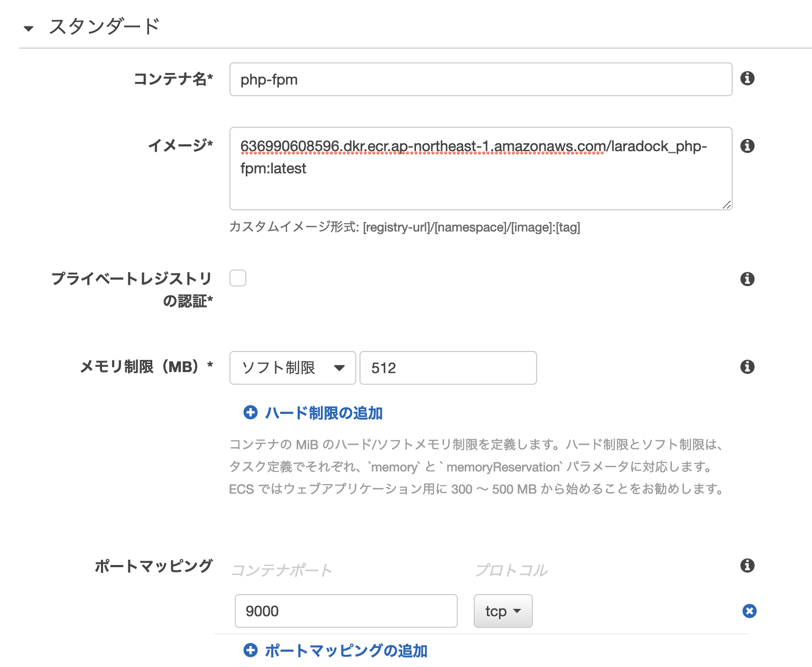
Task: Focus the memory limit field showing 512
Action: 448,368
